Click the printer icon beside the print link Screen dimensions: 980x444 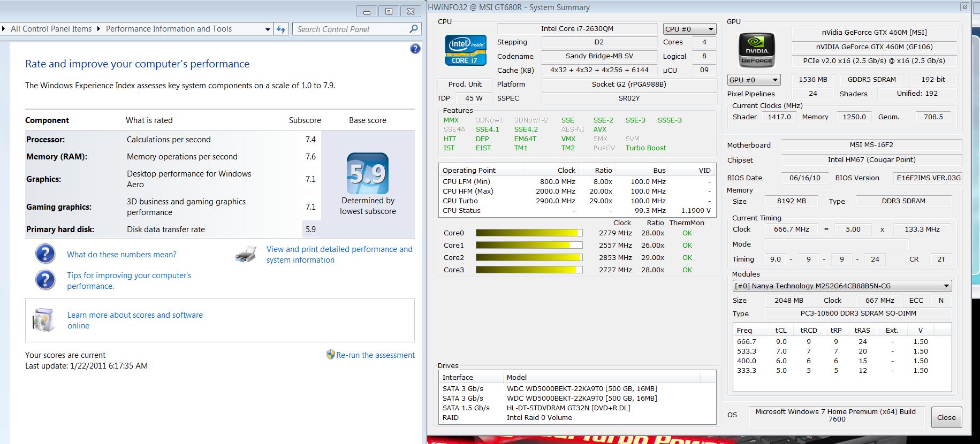point(246,255)
